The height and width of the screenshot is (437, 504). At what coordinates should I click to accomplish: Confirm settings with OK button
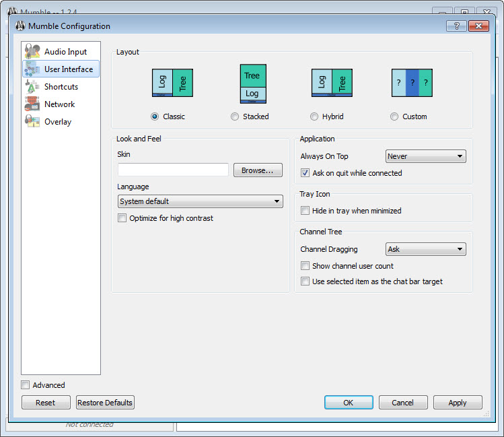[349, 403]
